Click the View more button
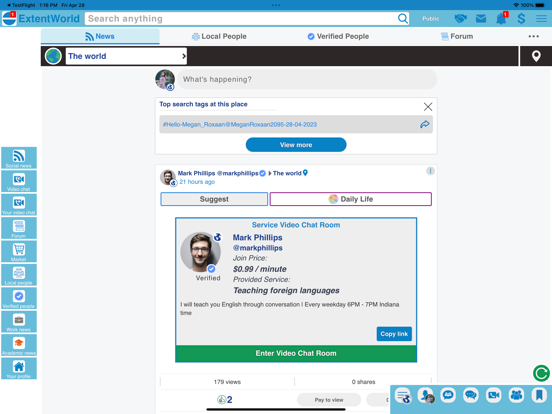This screenshot has width=552, height=414. 296,145
